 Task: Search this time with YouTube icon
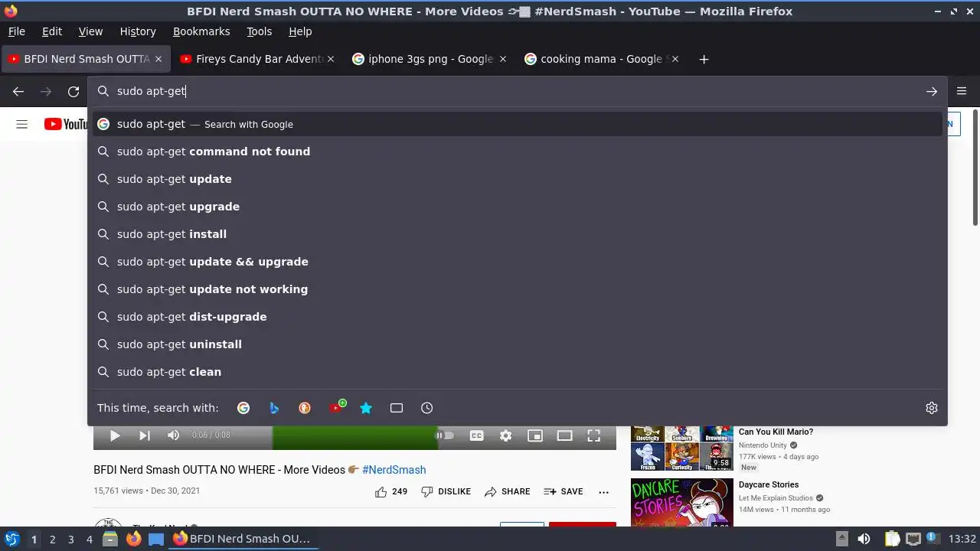(x=335, y=408)
